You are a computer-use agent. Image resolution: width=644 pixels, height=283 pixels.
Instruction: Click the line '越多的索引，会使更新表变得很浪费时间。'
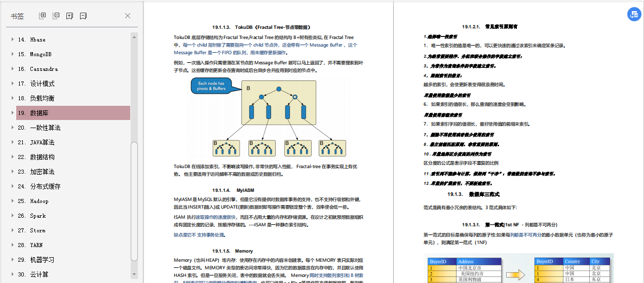pos(464,85)
